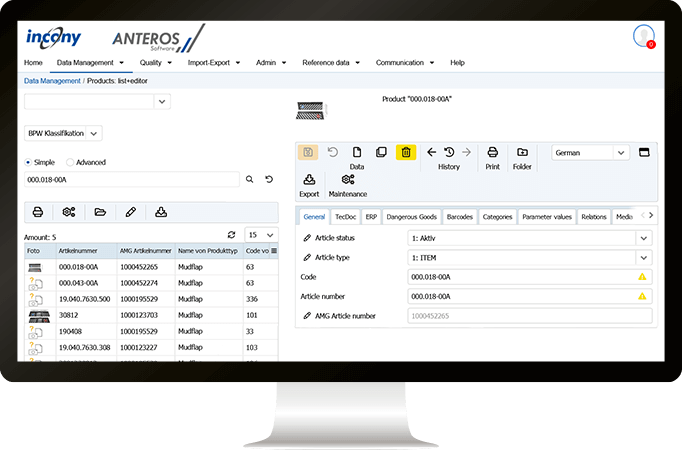Image resolution: width=682 pixels, height=450 pixels.
Task: Click the pencil icon beside Article type
Action: pyautogui.click(x=307, y=257)
